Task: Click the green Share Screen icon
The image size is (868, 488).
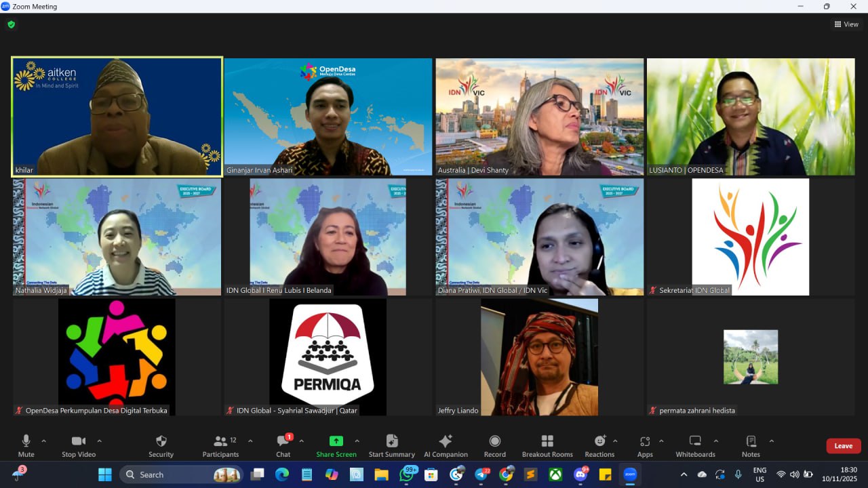Action: [336, 441]
